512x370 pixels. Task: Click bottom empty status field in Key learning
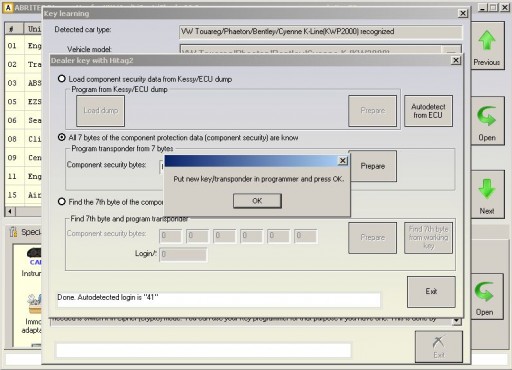pos(203,350)
